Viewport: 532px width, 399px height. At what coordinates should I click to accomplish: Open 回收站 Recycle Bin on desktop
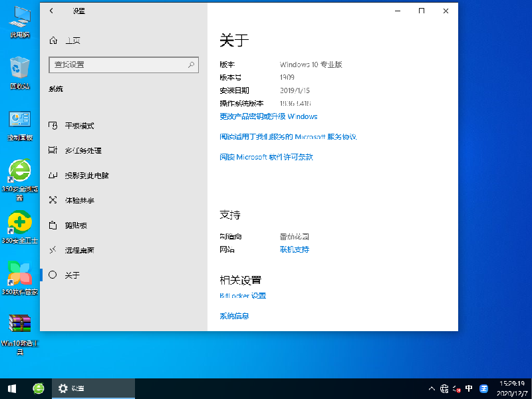pos(19,68)
